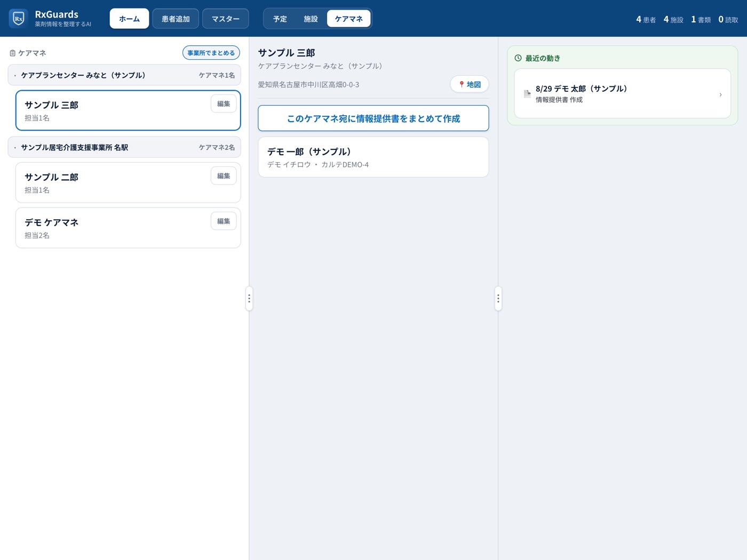Viewport: 747px width, 560px height.
Task: Click the document icon in 8/29 activity card
Action: (x=527, y=94)
